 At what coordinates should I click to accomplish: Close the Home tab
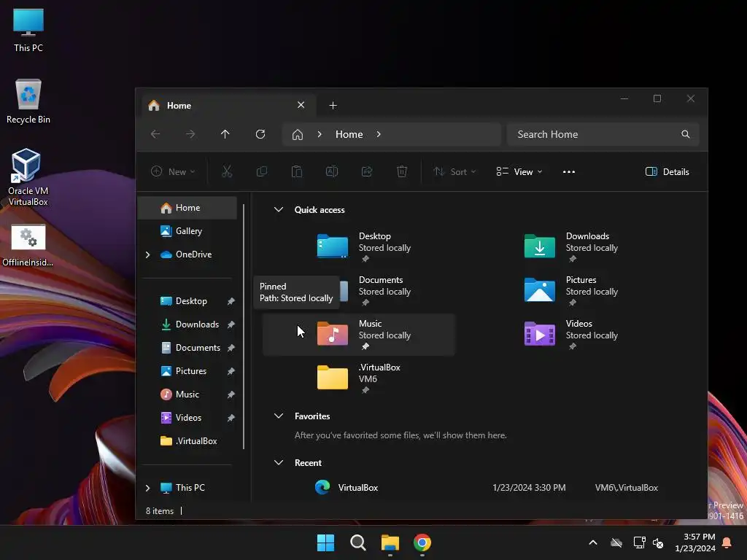click(x=301, y=105)
